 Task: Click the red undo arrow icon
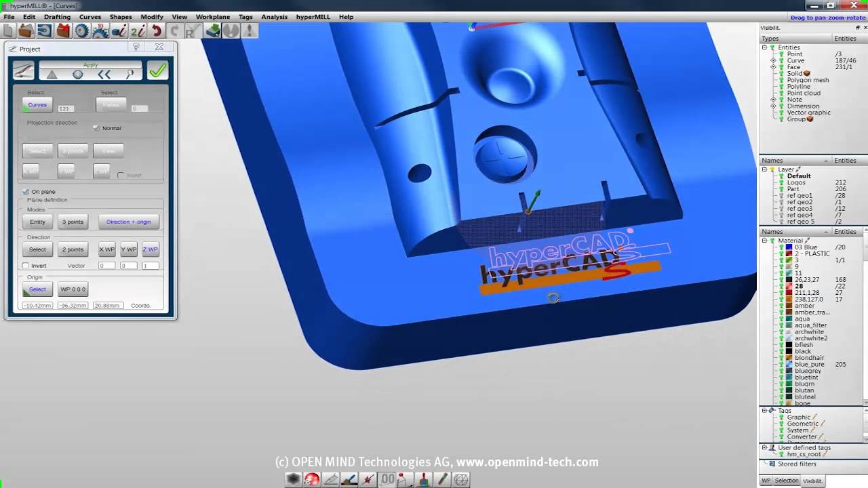157,30
